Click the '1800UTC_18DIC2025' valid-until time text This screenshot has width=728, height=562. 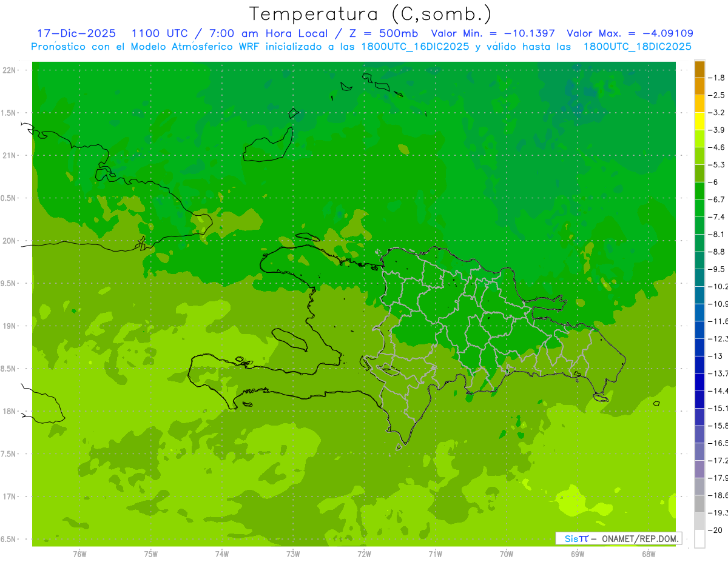click(x=637, y=47)
